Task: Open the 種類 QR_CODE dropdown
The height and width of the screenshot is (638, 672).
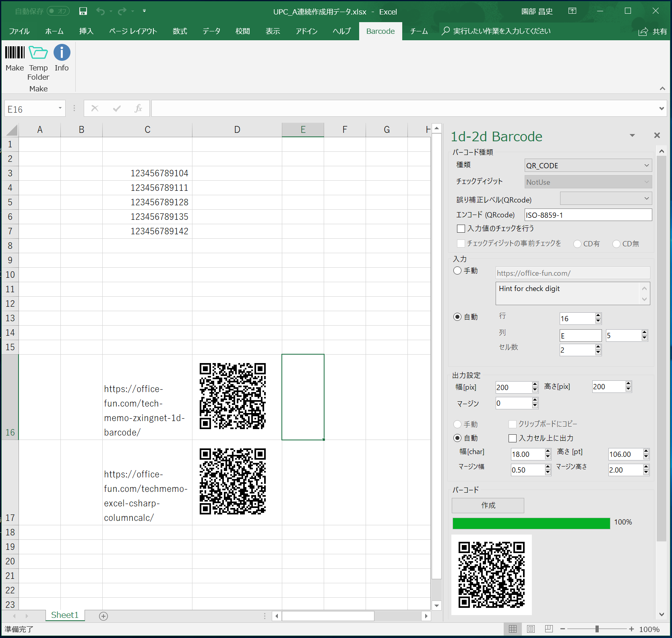Action: coord(588,165)
